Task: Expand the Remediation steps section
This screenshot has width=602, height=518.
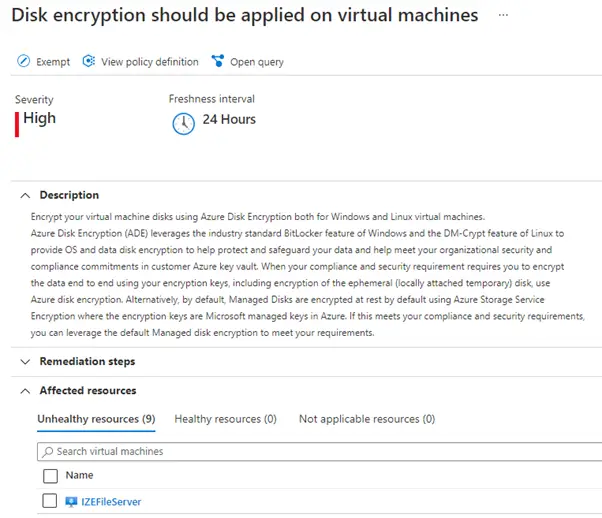Action: pos(24,361)
